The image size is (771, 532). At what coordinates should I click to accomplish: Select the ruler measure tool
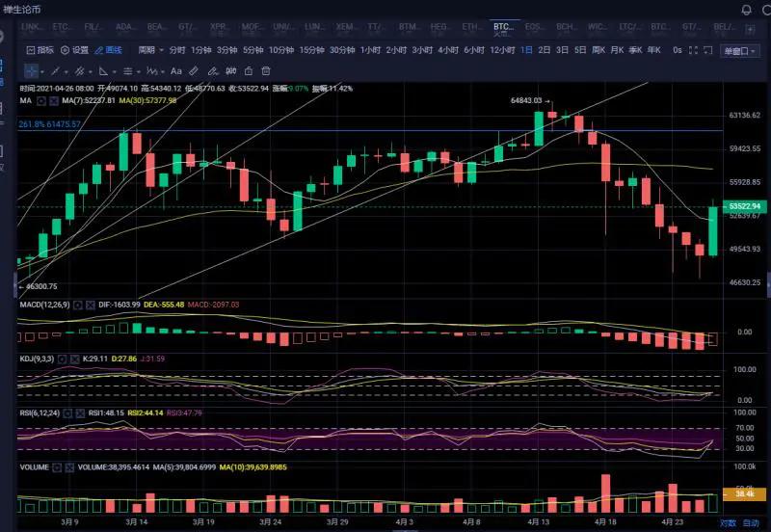[x=194, y=71]
